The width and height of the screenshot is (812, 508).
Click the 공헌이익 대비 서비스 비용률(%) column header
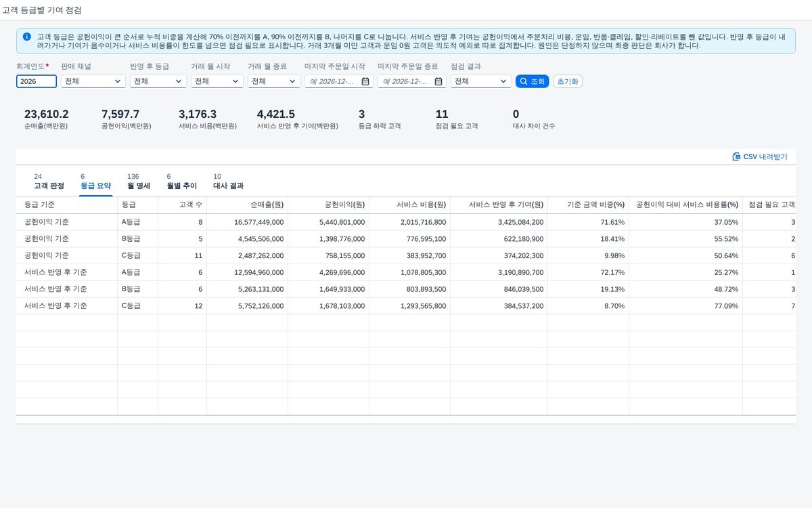pyautogui.click(x=685, y=205)
